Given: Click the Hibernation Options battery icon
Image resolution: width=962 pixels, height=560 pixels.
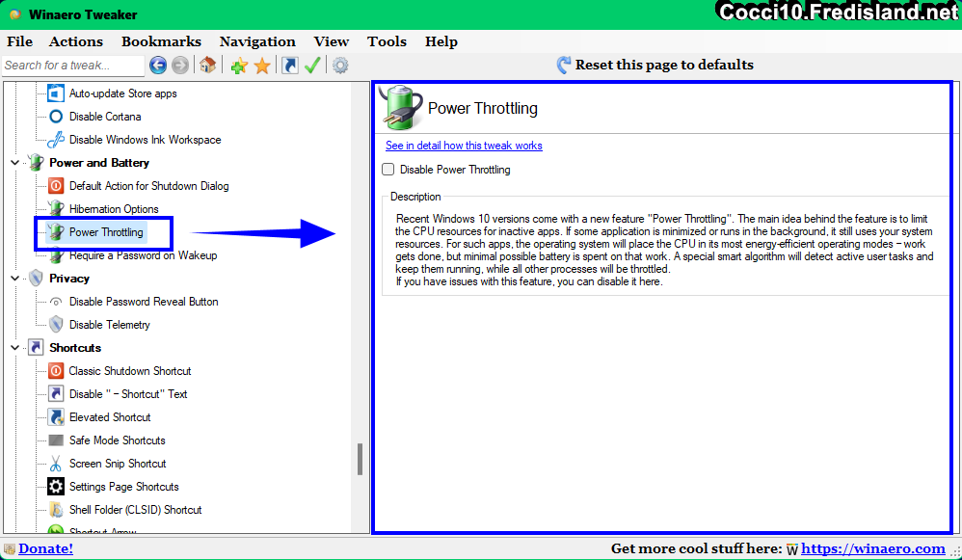Looking at the screenshot, I should point(56,208).
